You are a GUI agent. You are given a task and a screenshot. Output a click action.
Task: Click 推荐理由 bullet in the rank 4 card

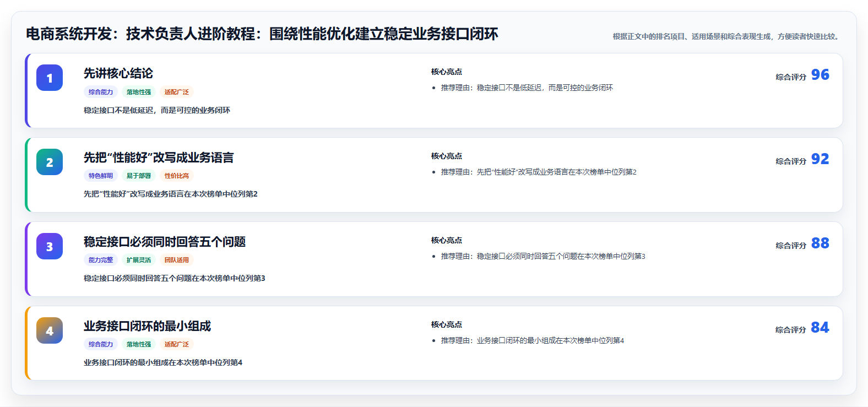pos(533,340)
